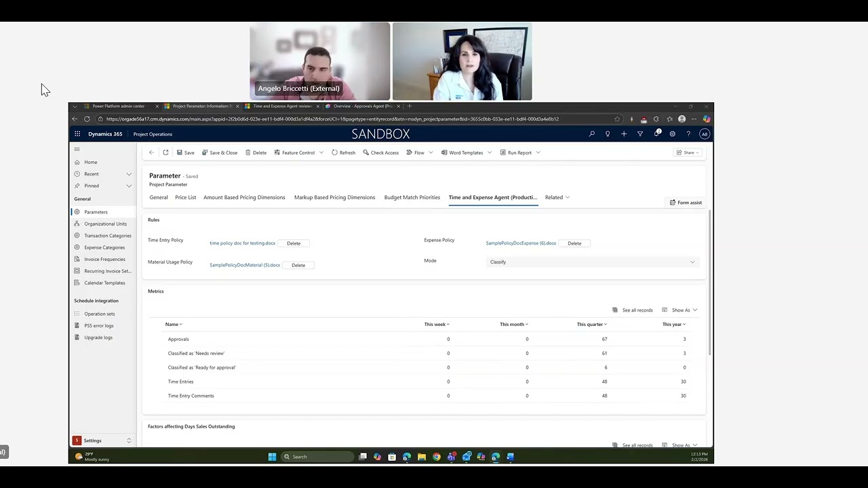
Task: Click See all records in Metrics
Action: click(633, 310)
